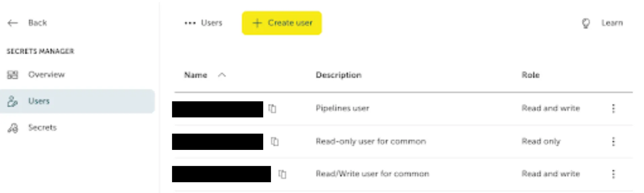Navigate to the Secrets section
Screen dimensions: 644x193
[42, 128]
